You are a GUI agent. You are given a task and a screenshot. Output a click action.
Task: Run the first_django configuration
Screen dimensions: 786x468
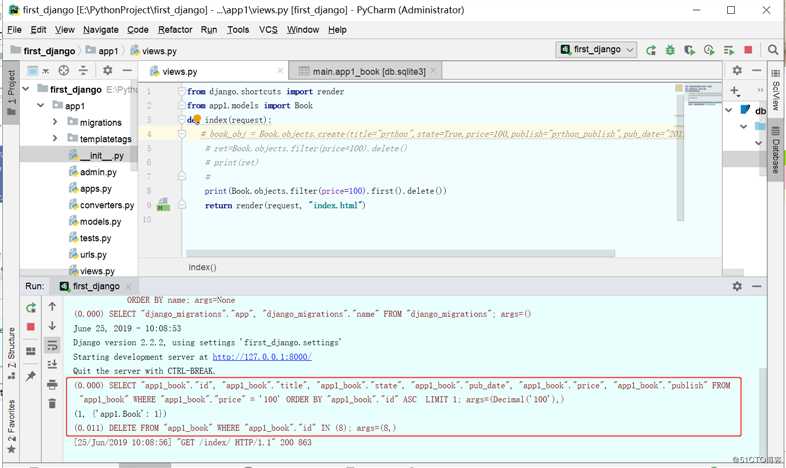pyautogui.click(x=651, y=50)
